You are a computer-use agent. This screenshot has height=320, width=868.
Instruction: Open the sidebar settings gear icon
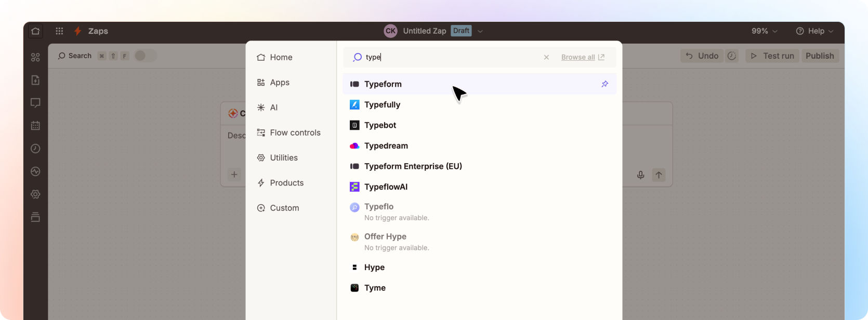[x=35, y=194]
